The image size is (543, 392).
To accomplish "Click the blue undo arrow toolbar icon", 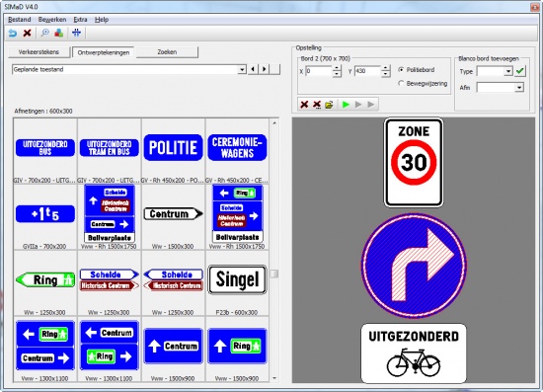I will click(13, 34).
